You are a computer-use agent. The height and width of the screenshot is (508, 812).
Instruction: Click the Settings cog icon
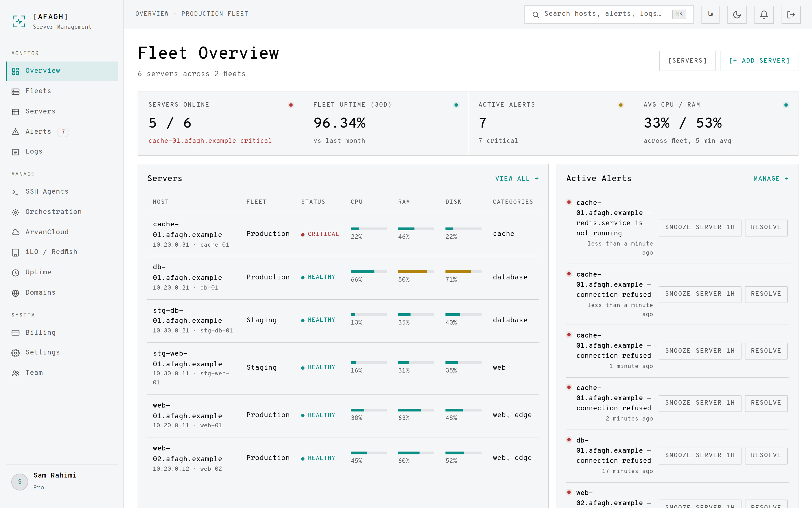pos(16,353)
